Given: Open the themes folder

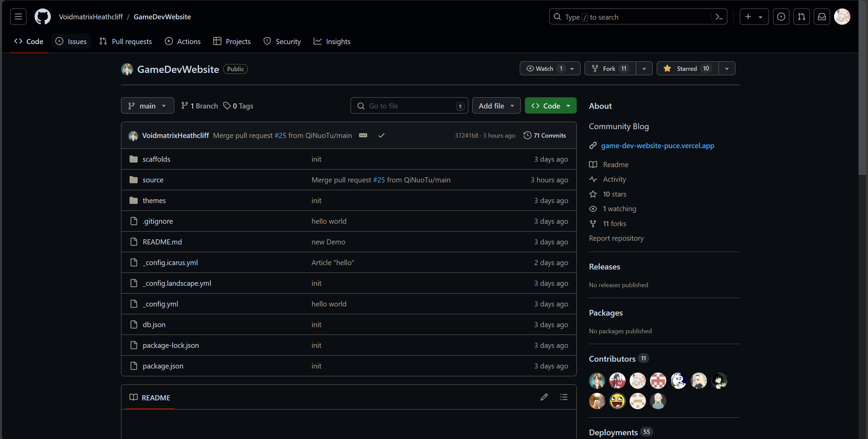Looking at the screenshot, I should click(154, 200).
